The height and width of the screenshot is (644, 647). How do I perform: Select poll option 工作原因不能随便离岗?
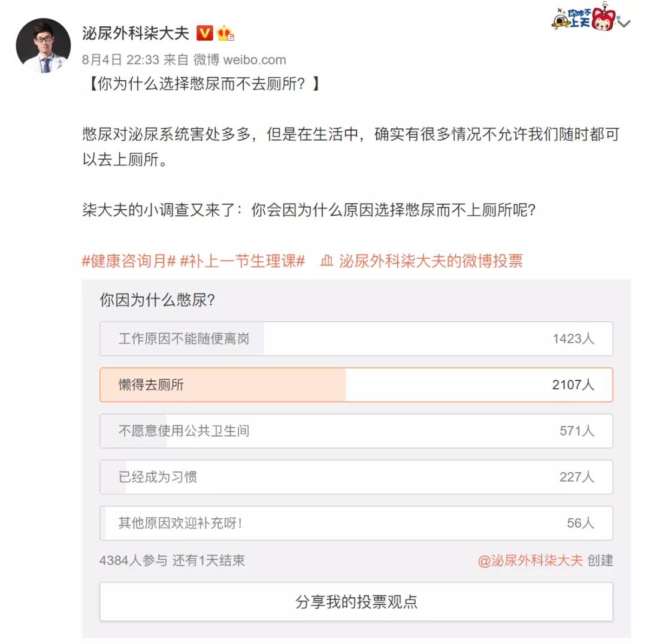[356, 338]
